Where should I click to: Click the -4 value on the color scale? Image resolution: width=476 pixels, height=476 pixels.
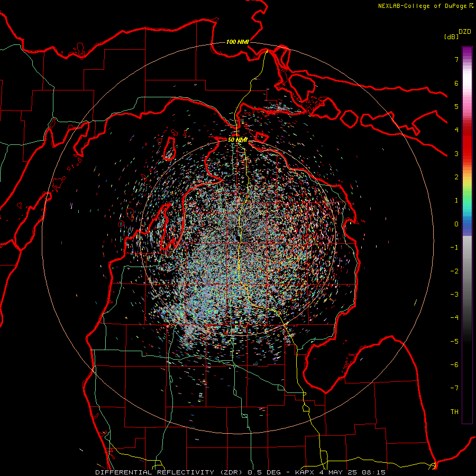tap(454, 318)
